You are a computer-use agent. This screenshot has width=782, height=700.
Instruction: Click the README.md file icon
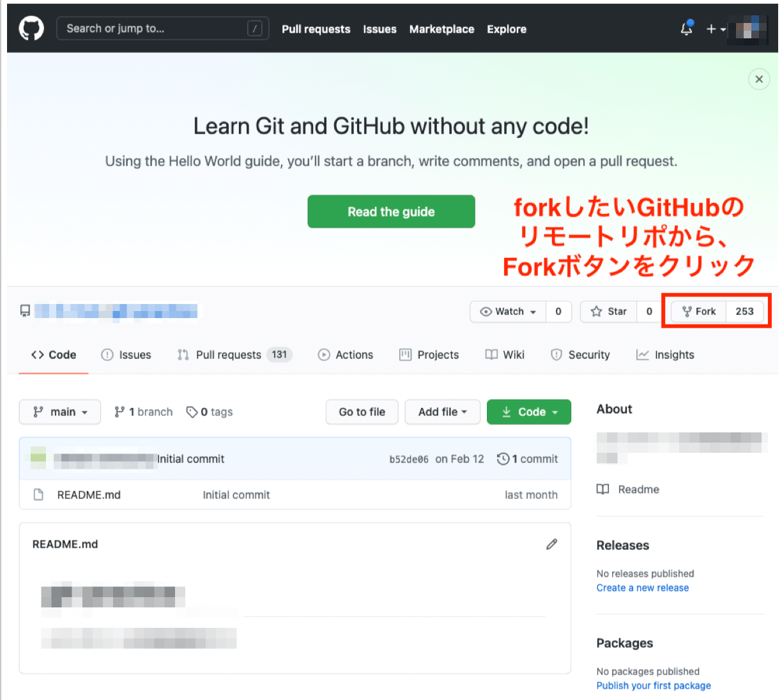click(x=38, y=495)
